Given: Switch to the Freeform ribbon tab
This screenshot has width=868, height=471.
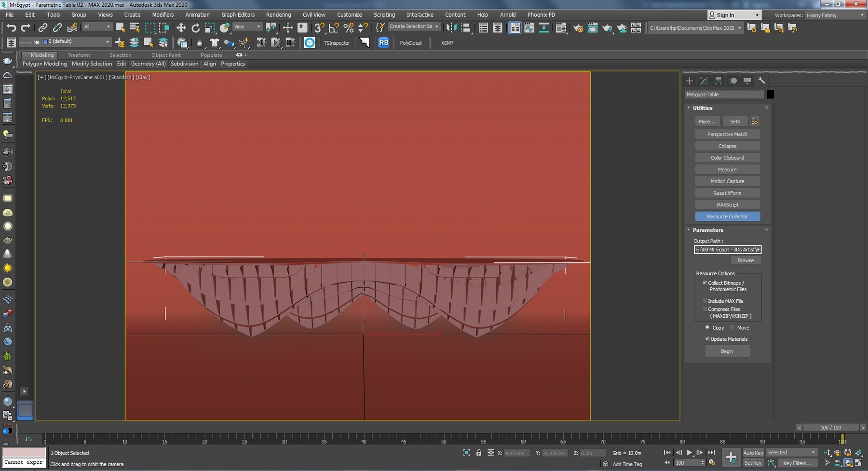Looking at the screenshot, I should tap(79, 55).
